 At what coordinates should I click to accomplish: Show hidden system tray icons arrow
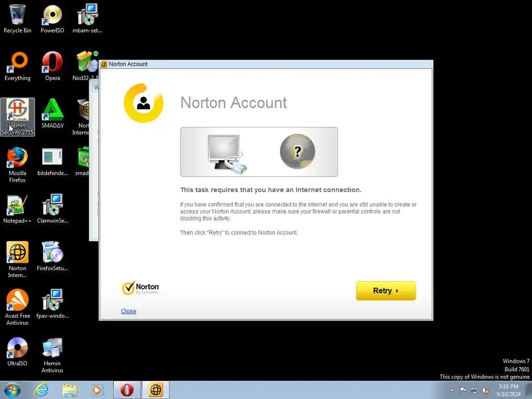(x=452, y=390)
